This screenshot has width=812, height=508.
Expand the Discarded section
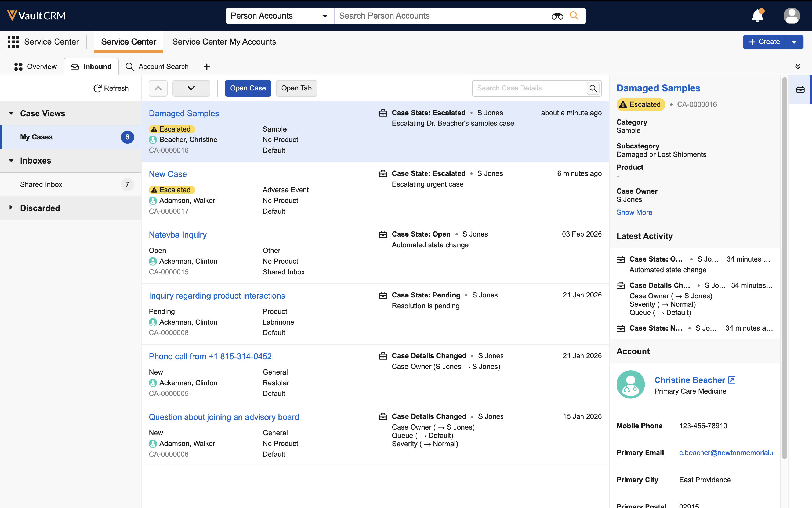[11, 208]
